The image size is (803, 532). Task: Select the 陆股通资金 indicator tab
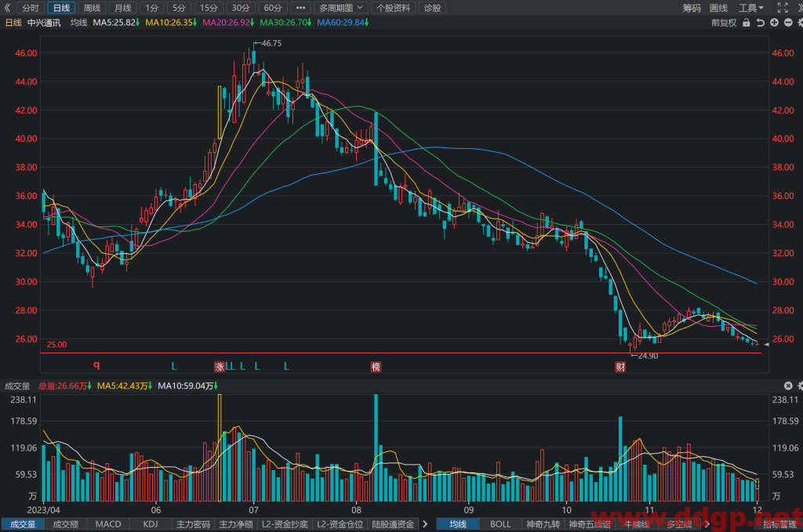394,524
